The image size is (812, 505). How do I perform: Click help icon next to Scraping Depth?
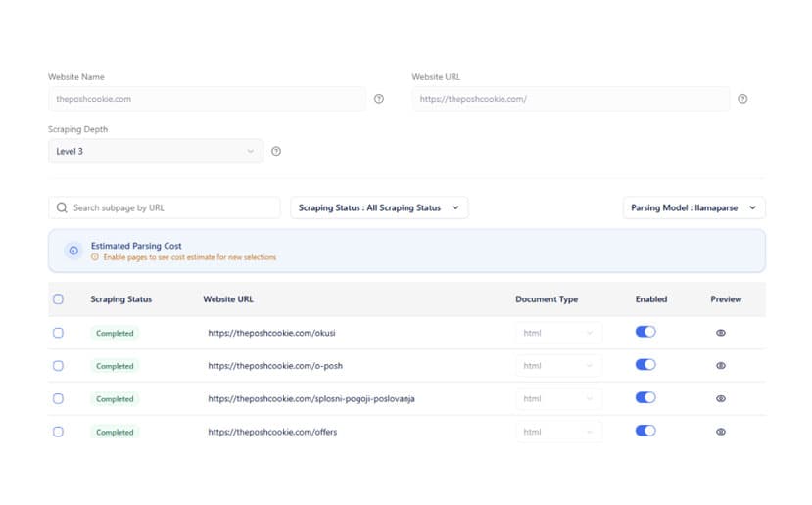(x=276, y=151)
